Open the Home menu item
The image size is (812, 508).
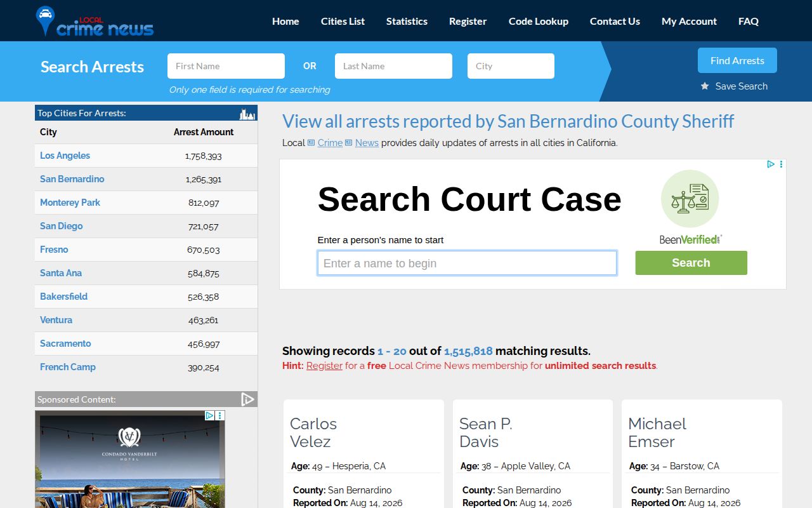[285, 21]
